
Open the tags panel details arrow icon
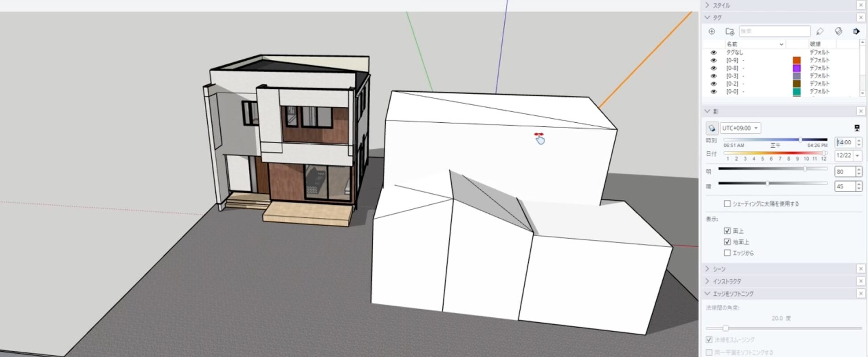856,31
